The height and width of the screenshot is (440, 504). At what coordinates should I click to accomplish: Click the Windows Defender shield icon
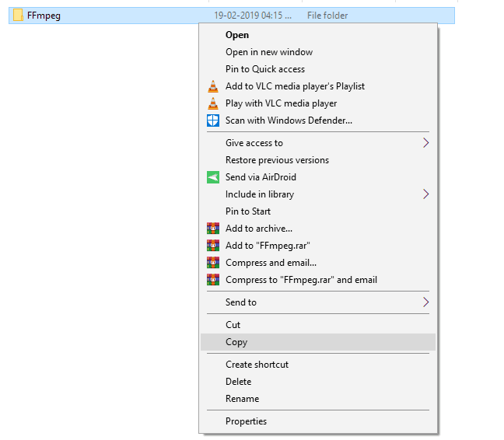point(213,120)
